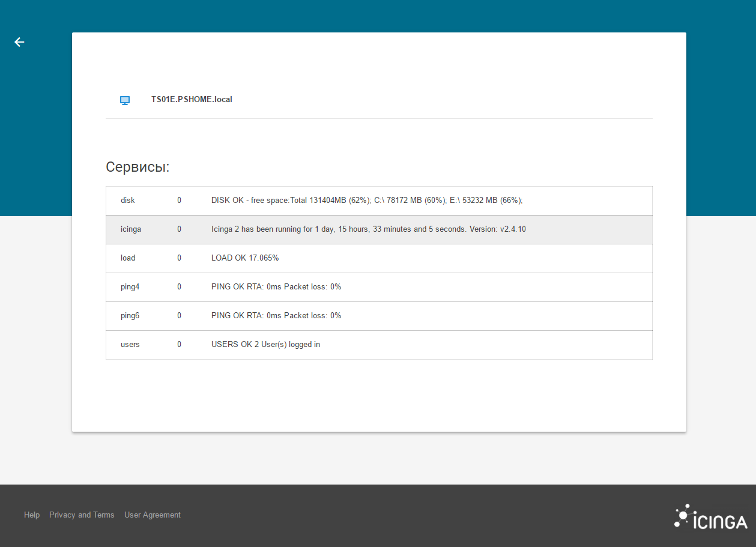
Task: Open the User Agreement link
Action: pos(153,515)
